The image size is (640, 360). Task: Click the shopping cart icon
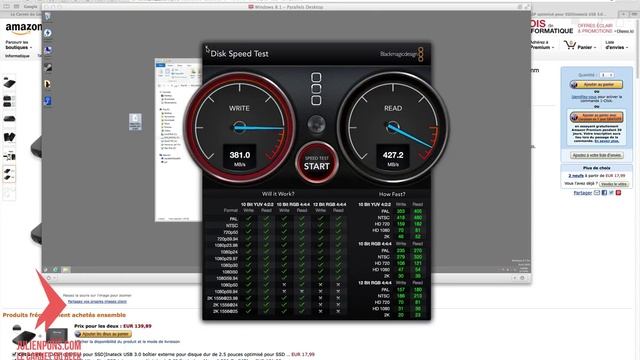pos(570,45)
